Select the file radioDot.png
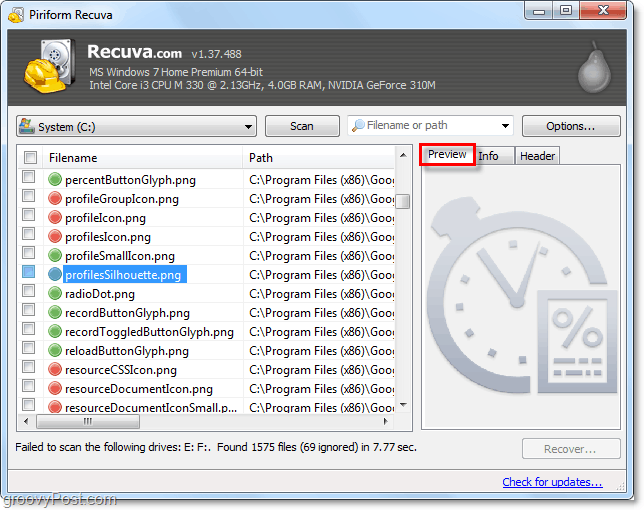Screen dimensions: 644x510 pos(100,294)
